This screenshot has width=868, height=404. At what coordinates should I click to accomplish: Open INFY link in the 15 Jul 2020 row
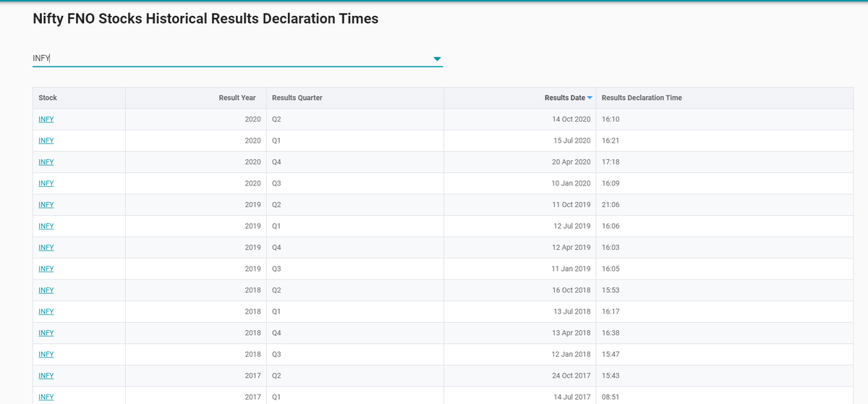click(46, 140)
